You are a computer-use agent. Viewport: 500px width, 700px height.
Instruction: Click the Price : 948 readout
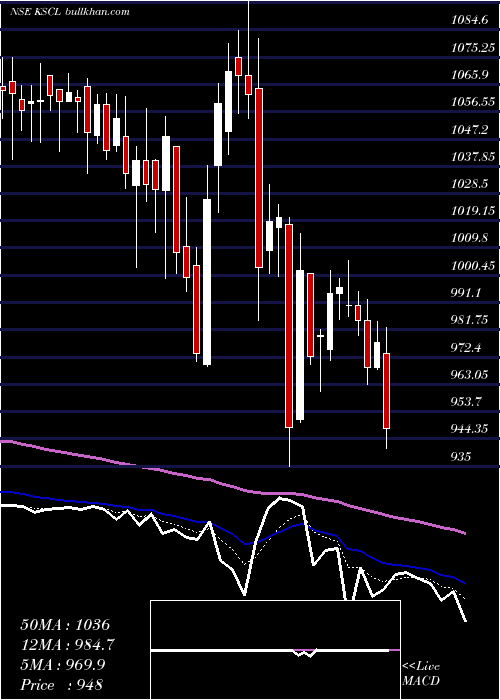(x=62, y=685)
